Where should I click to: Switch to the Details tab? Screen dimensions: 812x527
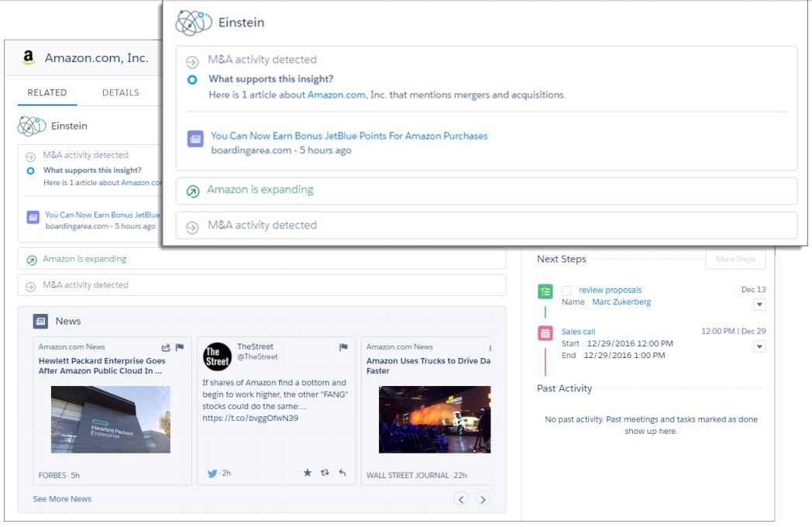pos(121,92)
